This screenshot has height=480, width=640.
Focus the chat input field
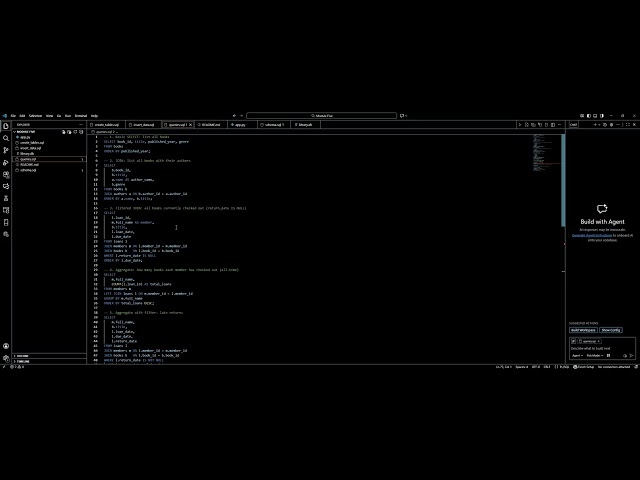tap(602, 349)
